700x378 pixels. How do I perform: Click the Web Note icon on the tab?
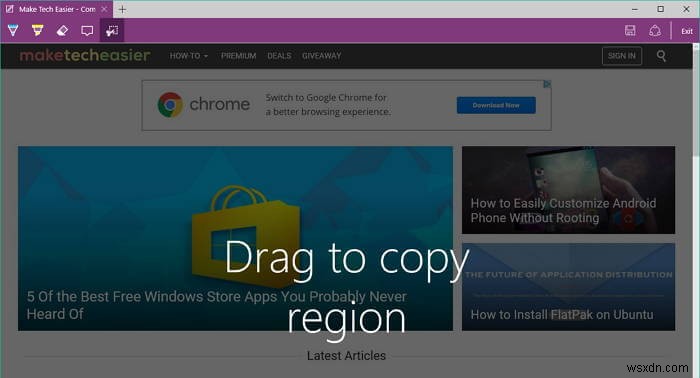[x=9, y=9]
